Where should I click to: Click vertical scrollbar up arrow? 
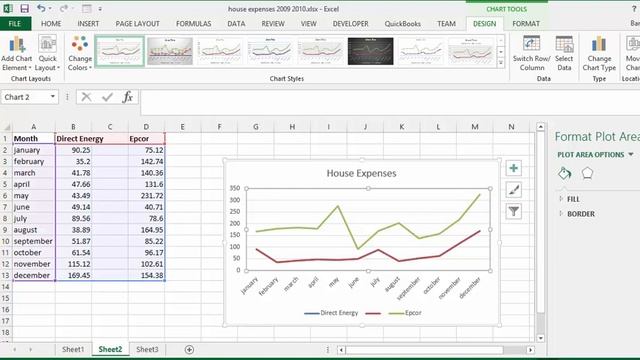pos(540,127)
